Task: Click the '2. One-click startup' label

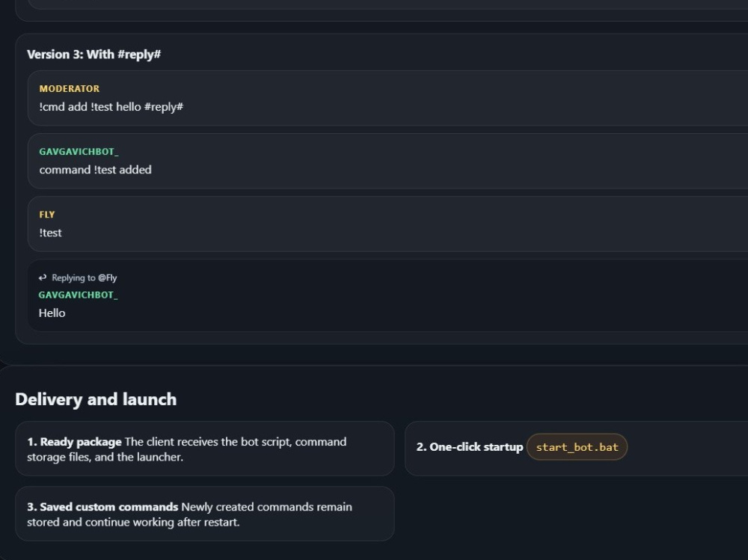Action: pyautogui.click(x=470, y=447)
